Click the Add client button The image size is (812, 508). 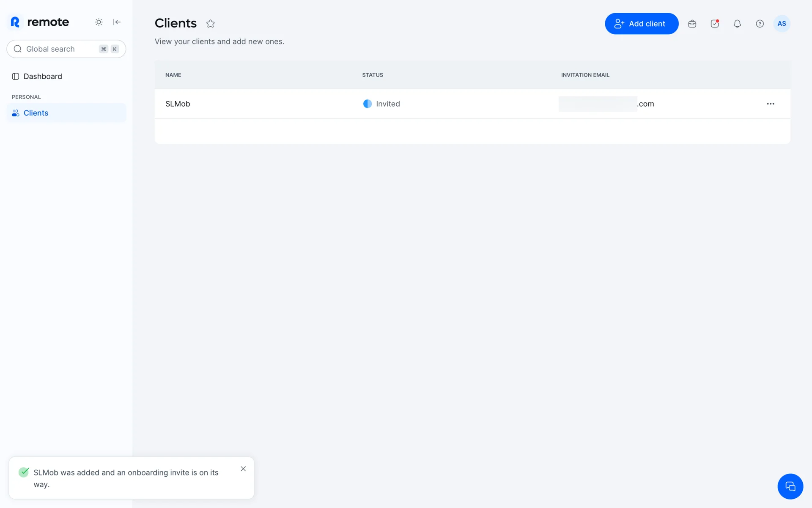[x=641, y=24]
